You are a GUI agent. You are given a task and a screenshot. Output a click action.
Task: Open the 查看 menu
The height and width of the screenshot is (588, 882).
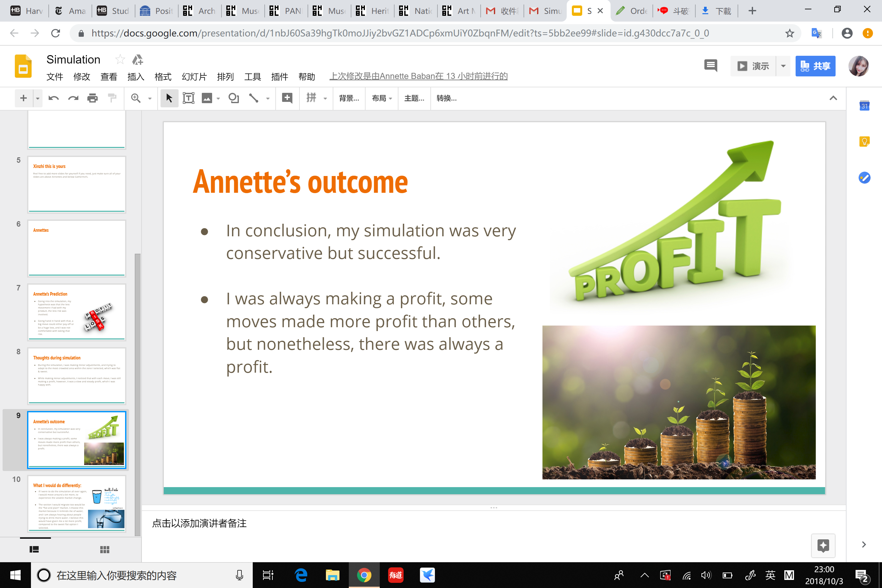click(109, 76)
